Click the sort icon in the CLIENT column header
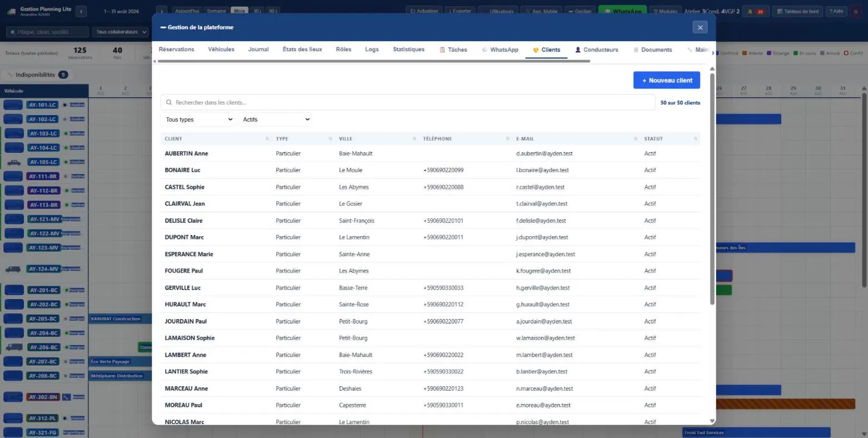The height and width of the screenshot is (438, 868). [267, 139]
